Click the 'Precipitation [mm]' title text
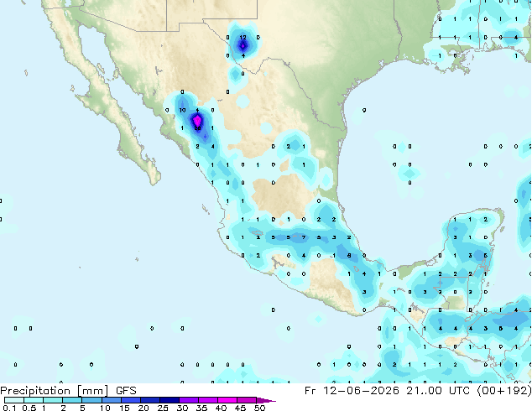532x411 pixels. pos(54,391)
